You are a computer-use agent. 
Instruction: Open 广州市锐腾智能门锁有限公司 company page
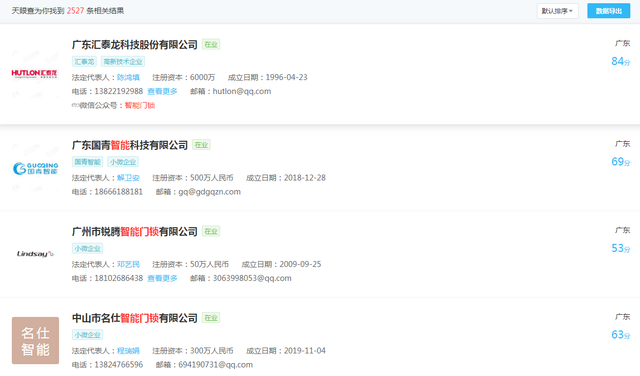click(135, 231)
